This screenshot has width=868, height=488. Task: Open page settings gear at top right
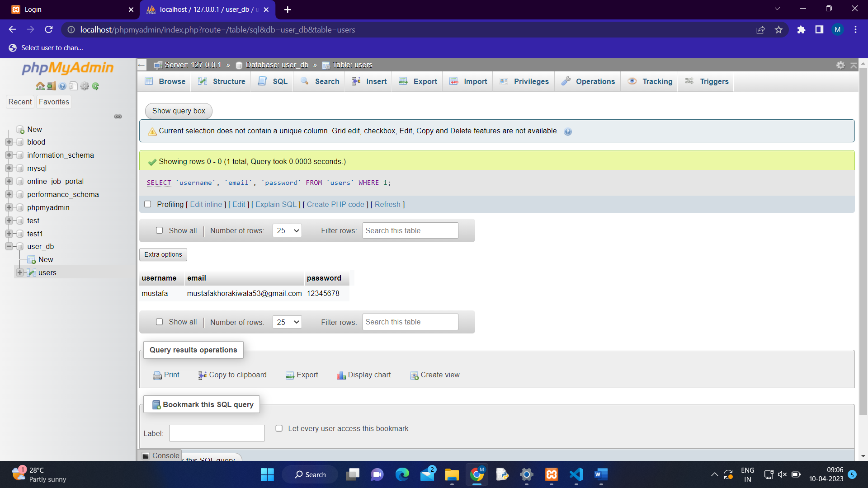pyautogui.click(x=840, y=65)
